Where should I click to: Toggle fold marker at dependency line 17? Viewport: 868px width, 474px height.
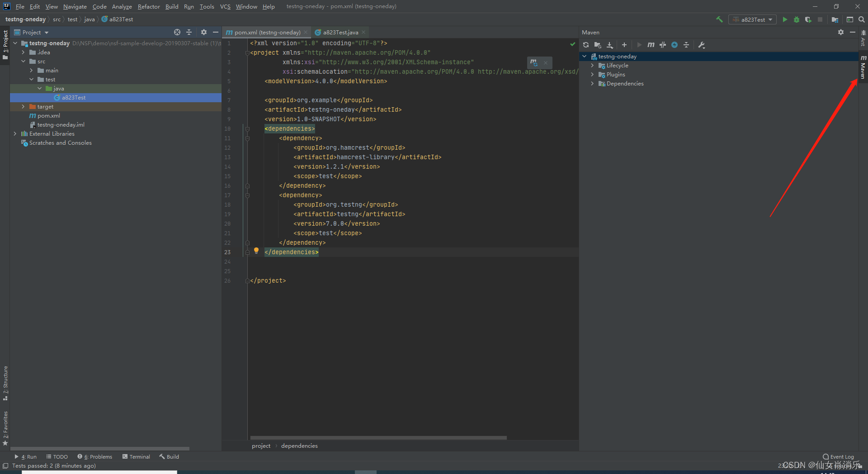pyautogui.click(x=247, y=195)
